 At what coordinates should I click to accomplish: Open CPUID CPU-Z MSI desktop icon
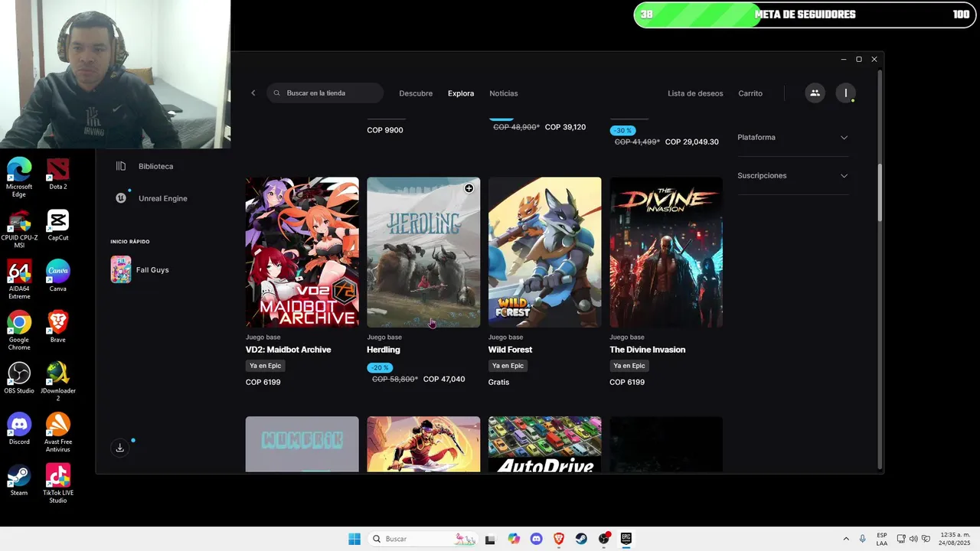tap(19, 229)
